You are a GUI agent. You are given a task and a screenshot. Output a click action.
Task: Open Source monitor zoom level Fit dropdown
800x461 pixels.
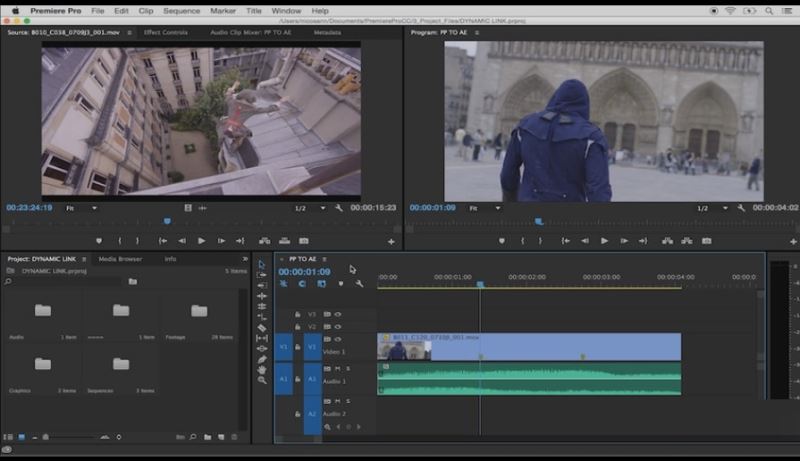[x=82, y=208]
